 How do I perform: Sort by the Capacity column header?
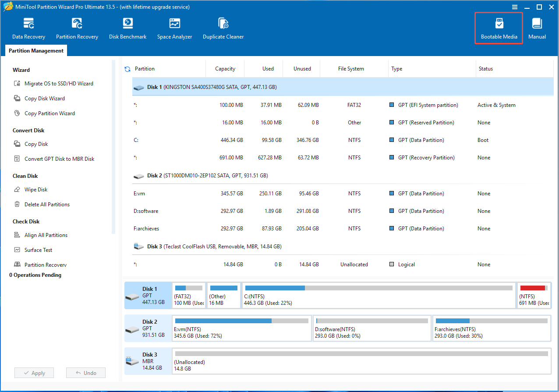click(225, 69)
